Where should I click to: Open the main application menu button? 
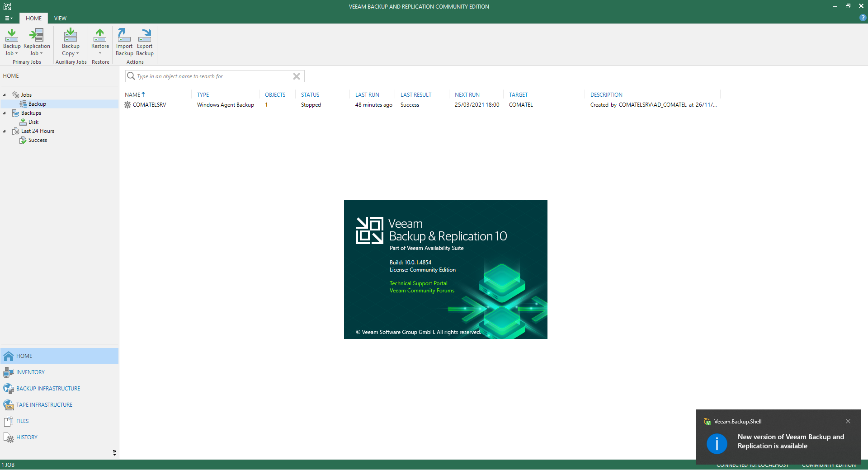coord(9,19)
